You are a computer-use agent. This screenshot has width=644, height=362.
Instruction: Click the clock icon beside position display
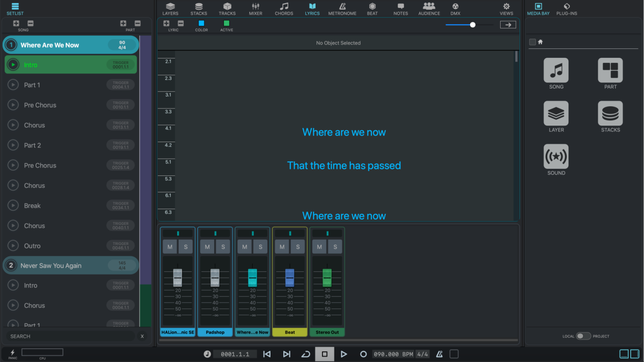(x=207, y=354)
